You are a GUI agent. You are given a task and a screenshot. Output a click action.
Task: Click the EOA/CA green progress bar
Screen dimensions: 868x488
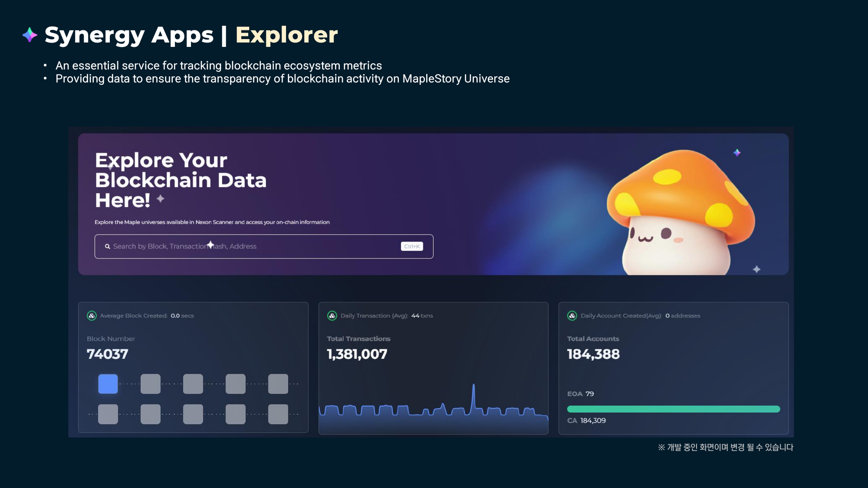(x=673, y=409)
